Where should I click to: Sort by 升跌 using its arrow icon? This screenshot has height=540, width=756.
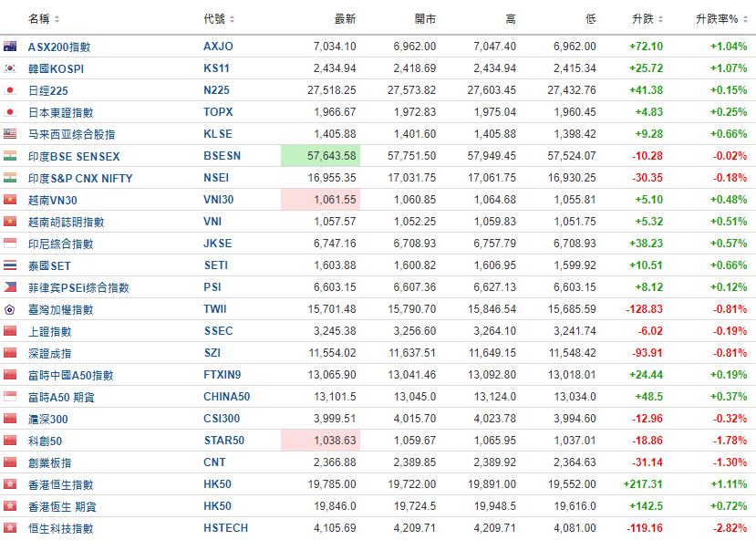[x=660, y=19]
